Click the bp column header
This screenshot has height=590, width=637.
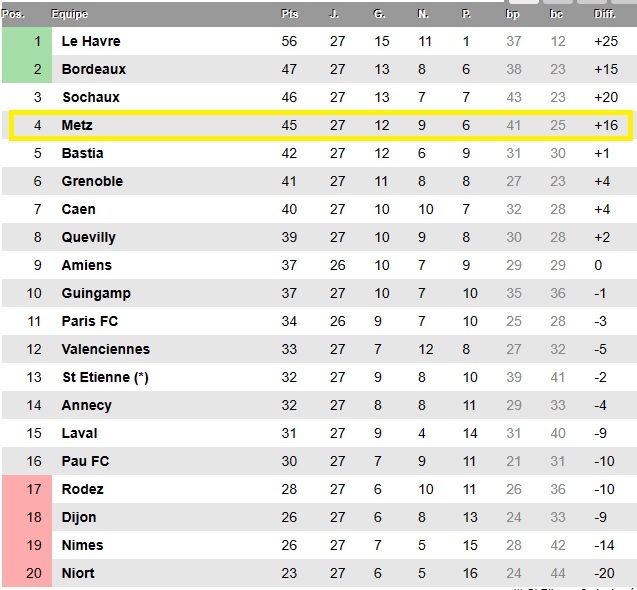(x=514, y=14)
